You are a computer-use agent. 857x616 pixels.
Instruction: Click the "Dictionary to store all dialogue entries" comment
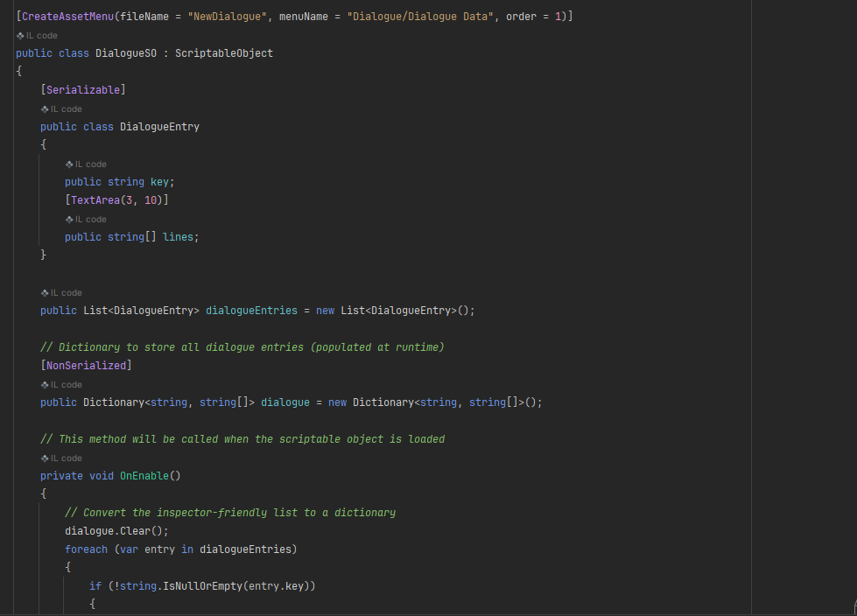pos(242,347)
